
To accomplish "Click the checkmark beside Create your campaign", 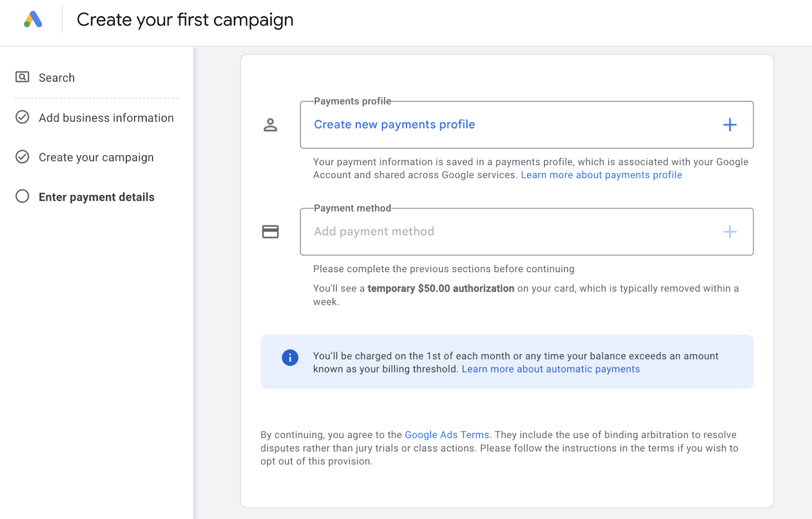I will click(x=22, y=157).
